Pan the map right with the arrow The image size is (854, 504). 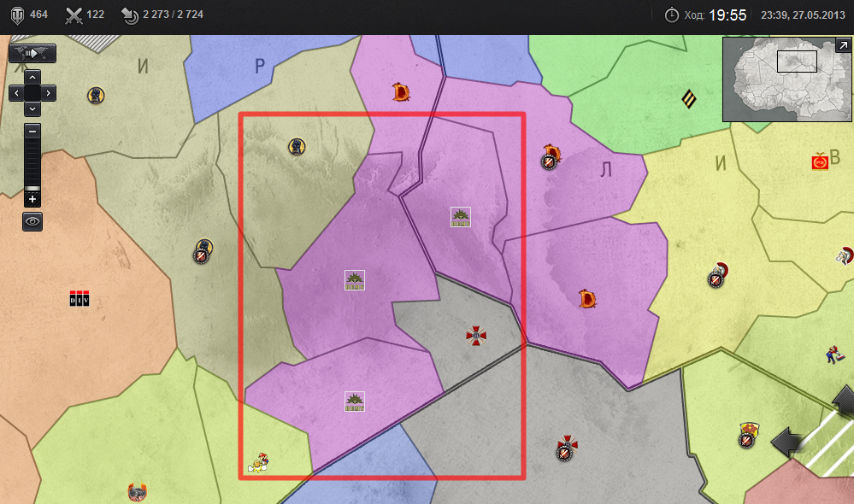click(x=49, y=93)
